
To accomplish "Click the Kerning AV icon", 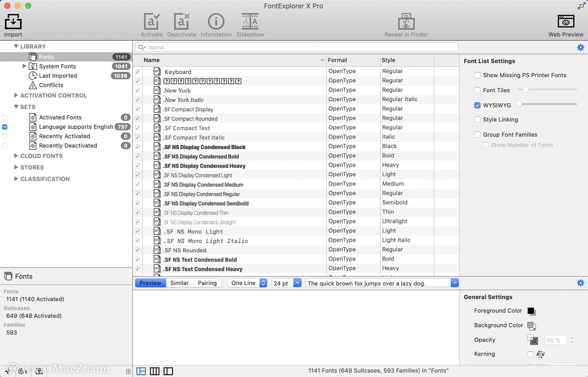I will click(540, 354).
